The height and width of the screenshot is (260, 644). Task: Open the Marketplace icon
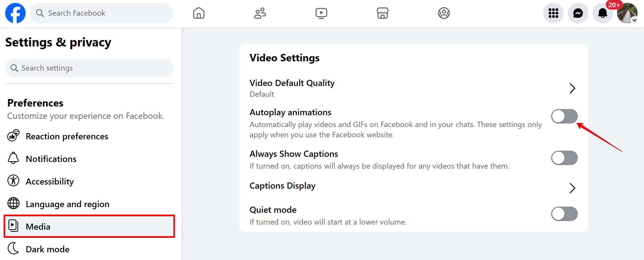point(382,13)
